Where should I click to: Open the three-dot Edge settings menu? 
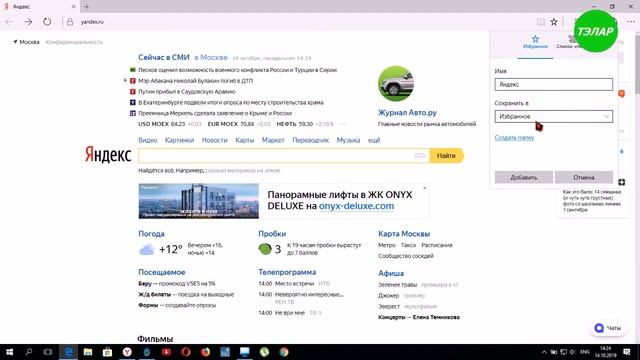click(x=631, y=22)
